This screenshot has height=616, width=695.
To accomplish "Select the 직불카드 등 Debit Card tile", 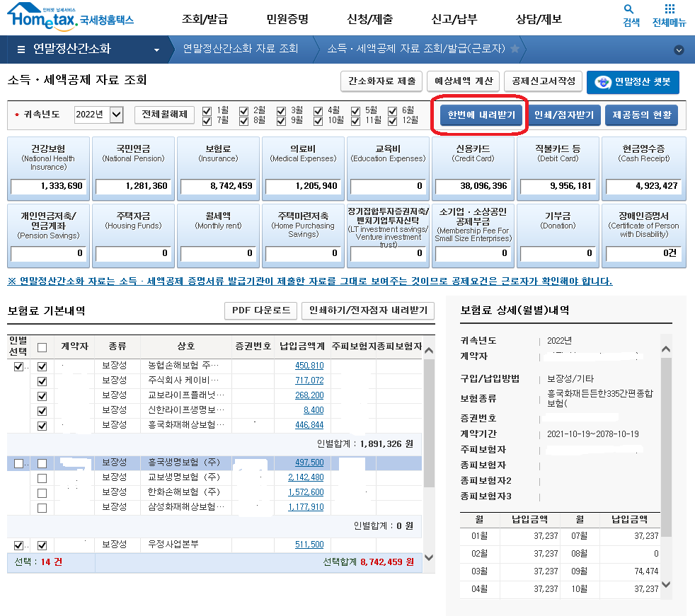I will [x=558, y=169].
